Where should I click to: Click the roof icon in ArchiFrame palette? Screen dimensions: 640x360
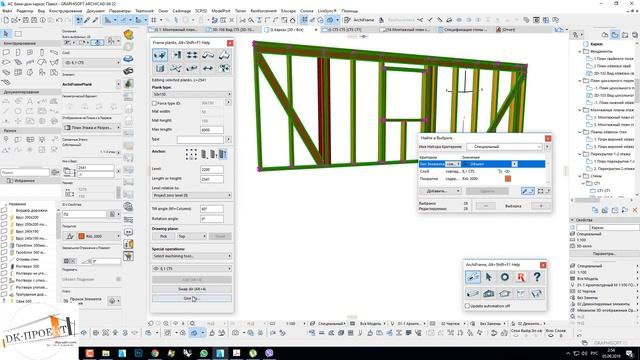[505, 293]
